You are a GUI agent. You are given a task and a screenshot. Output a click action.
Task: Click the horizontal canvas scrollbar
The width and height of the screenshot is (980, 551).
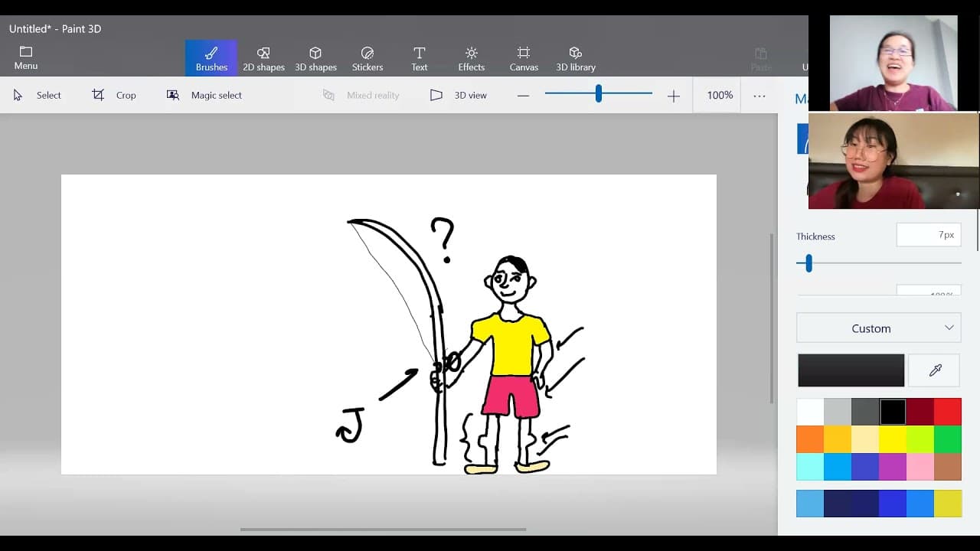click(x=383, y=530)
